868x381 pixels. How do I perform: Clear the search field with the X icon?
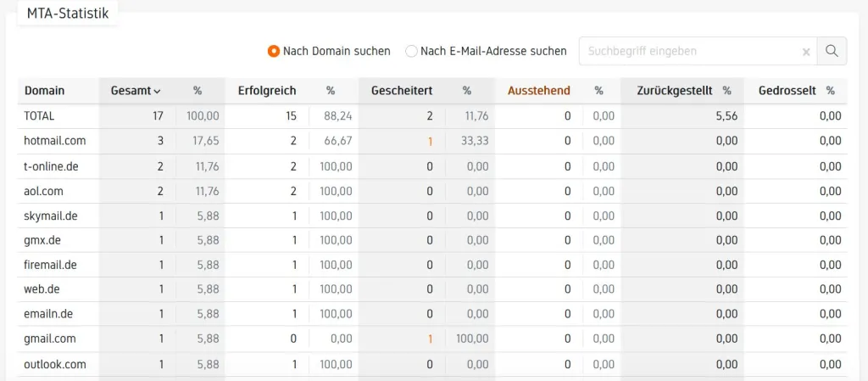click(x=806, y=52)
